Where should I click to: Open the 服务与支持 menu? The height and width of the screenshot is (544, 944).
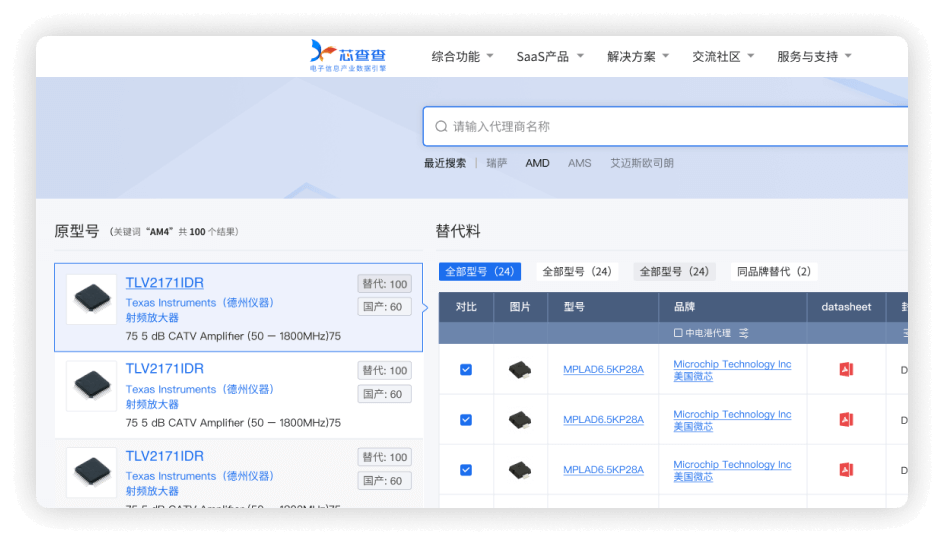tap(814, 57)
